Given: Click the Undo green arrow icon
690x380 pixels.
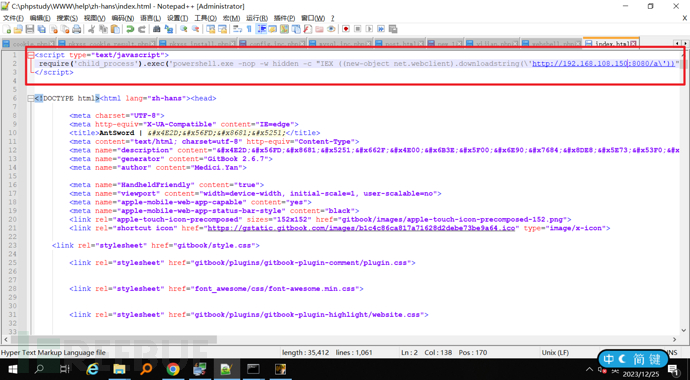Looking at the screenshot, I should pyautogui.click(x=130, y=29).
